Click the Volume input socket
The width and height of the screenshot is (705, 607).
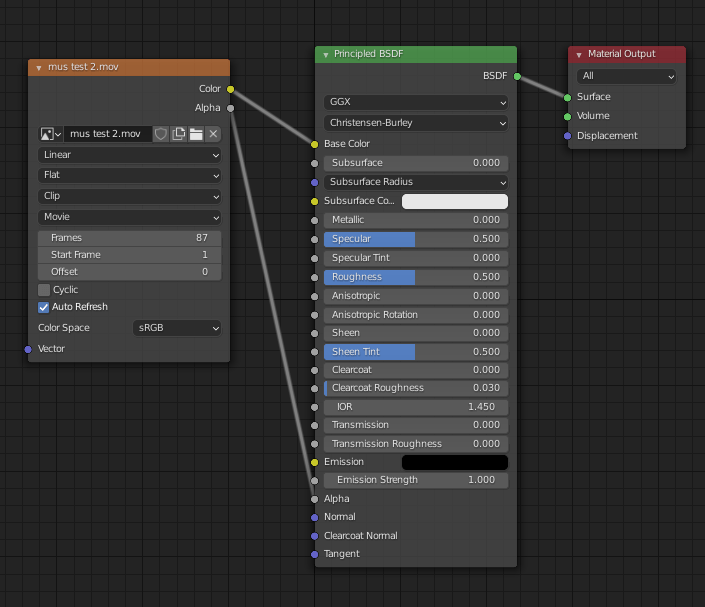[x=567, y=116]
